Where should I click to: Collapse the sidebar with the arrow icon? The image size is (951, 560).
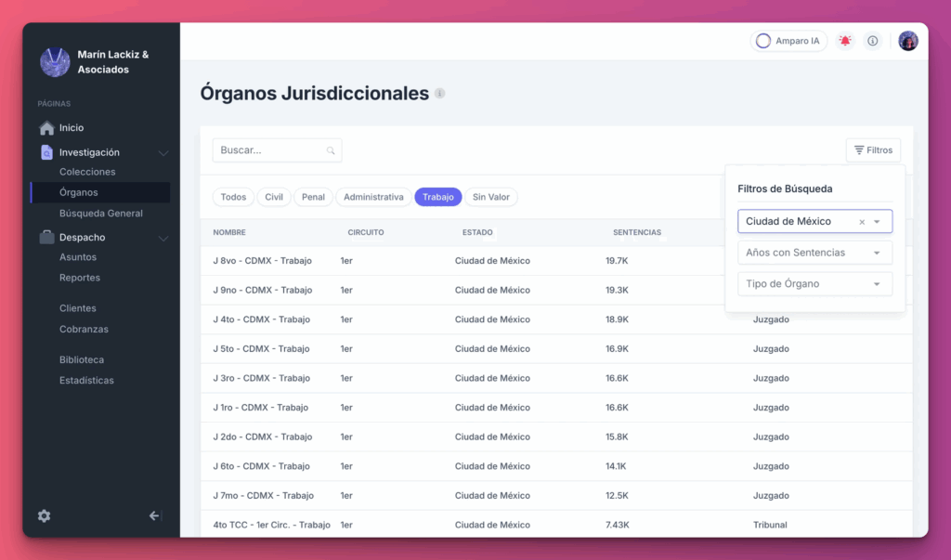click(154, 515)
